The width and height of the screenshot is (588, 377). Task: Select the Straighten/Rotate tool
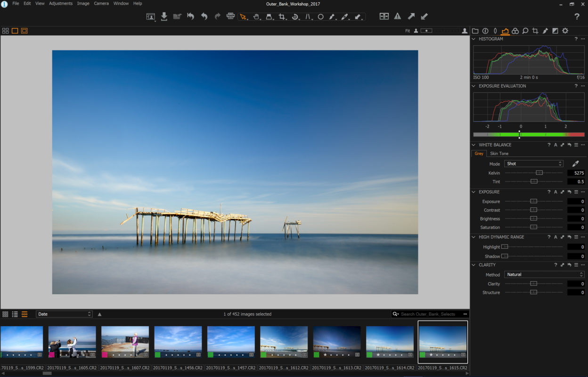click(295, 16)
